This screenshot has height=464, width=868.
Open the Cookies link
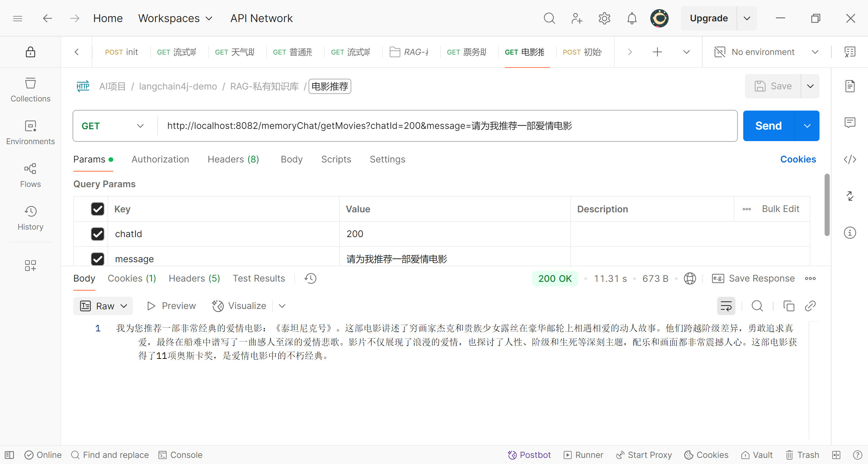pyautogui.click(x=798, y=159)
